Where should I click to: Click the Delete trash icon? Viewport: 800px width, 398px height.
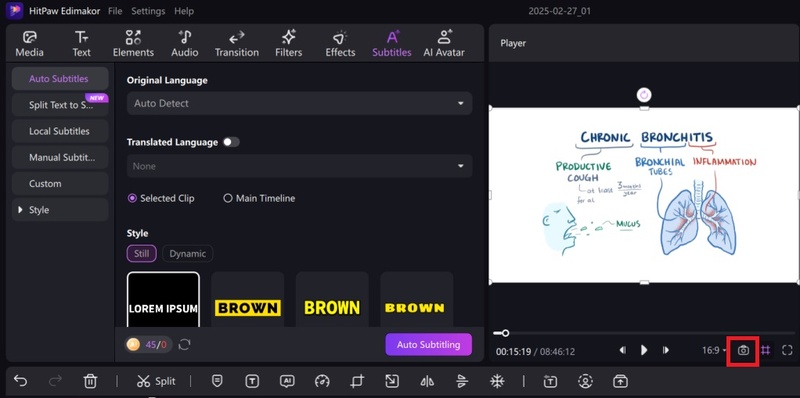pyautogui.click(x=90, y=381)
